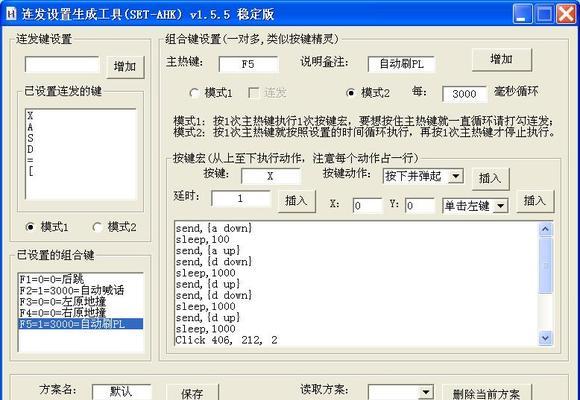The image size is (580, 400).
Task: Toggle the 连发 checkbox
Action: tap(254, 93)
